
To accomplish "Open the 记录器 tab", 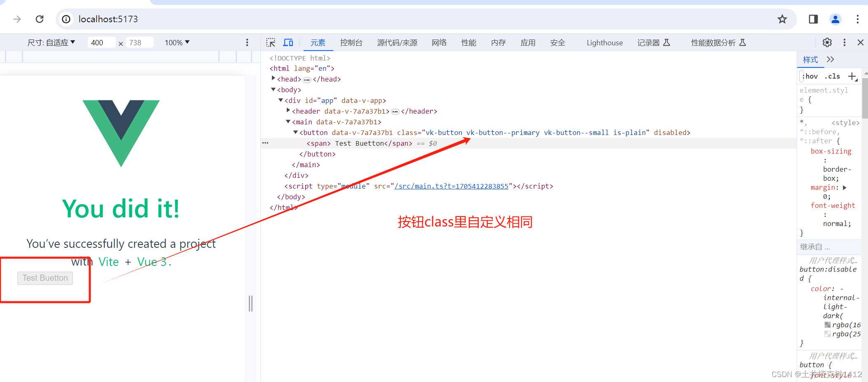I will pos(654,42).
